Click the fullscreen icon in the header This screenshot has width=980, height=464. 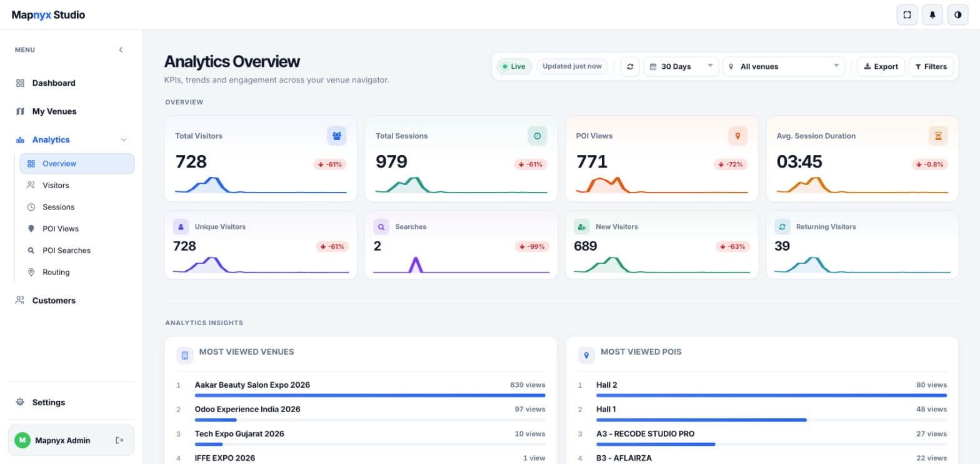[907, 15]
